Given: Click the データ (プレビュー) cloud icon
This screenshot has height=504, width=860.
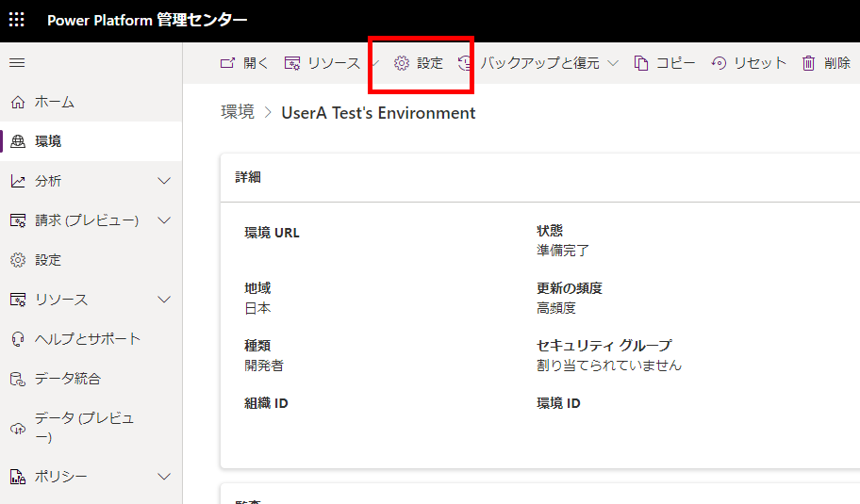Looking at the screenshot, I should click(18, 428).
